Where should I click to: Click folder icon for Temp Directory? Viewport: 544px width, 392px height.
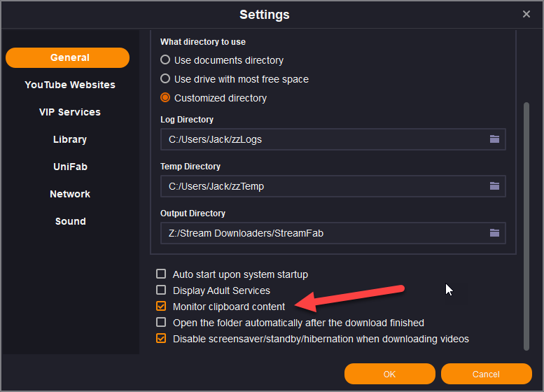(x=494, y=186)
